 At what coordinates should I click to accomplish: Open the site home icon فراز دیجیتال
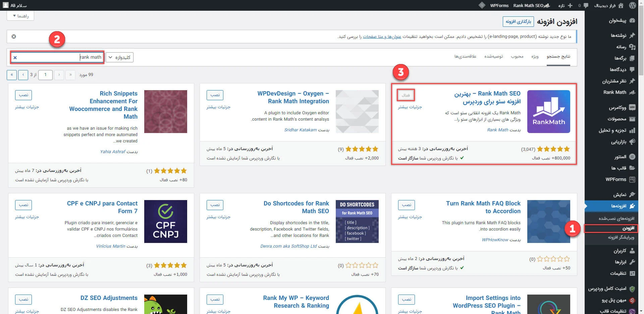click(x=621, y=5)
